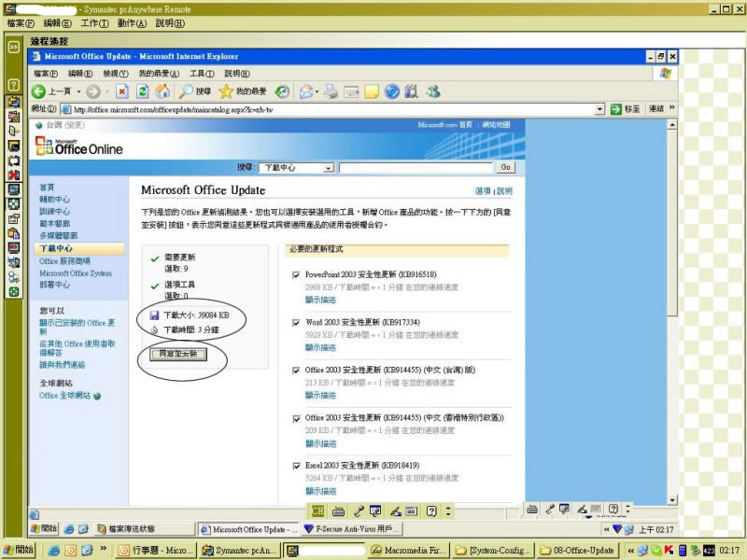Screen dimensions: 747x560
Task: Click the Office Online search text field
Action: click(x=416, y=168)
